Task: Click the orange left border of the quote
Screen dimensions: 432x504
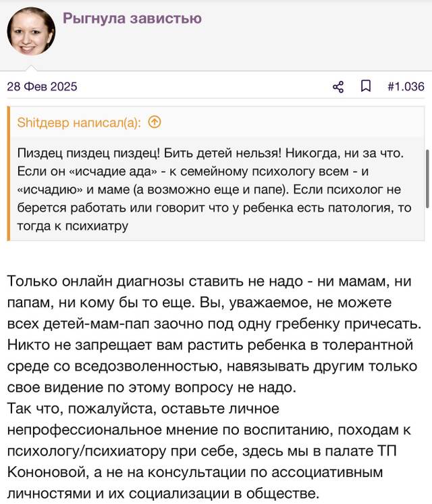Action: [9, 174]
